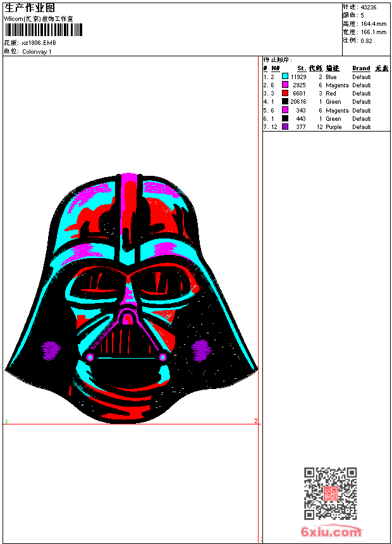Click the magenta swatch beside stitch count 343
Viewport: 392px width, 544px height.
pyautogui.click(x=285, y=110)
